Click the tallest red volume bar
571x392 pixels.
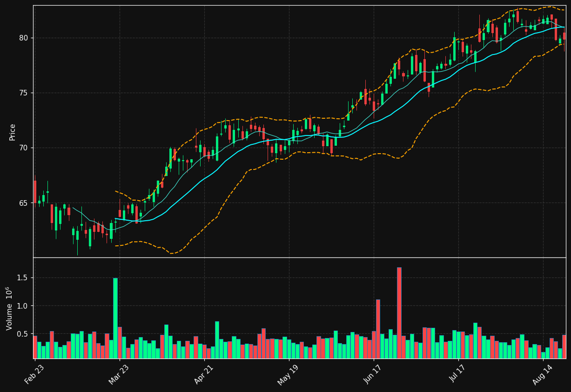[399, 313]
